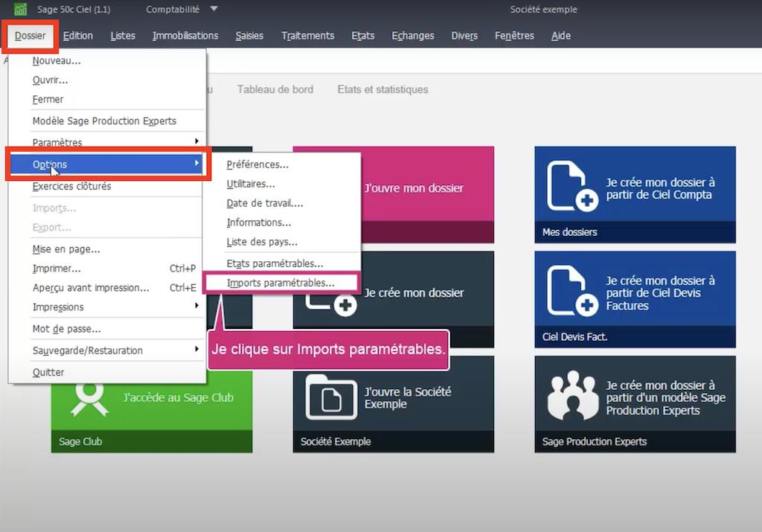Screen dimensions: 762x532
Task: Click the Sage 50c app logo icon
Action: pyautogui.click(x=20, y=9)
